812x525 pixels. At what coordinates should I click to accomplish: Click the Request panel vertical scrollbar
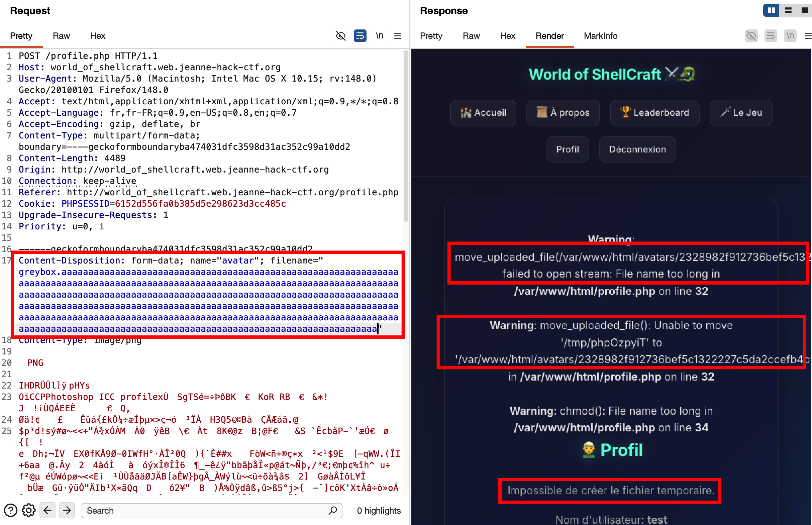pos(406,136)
